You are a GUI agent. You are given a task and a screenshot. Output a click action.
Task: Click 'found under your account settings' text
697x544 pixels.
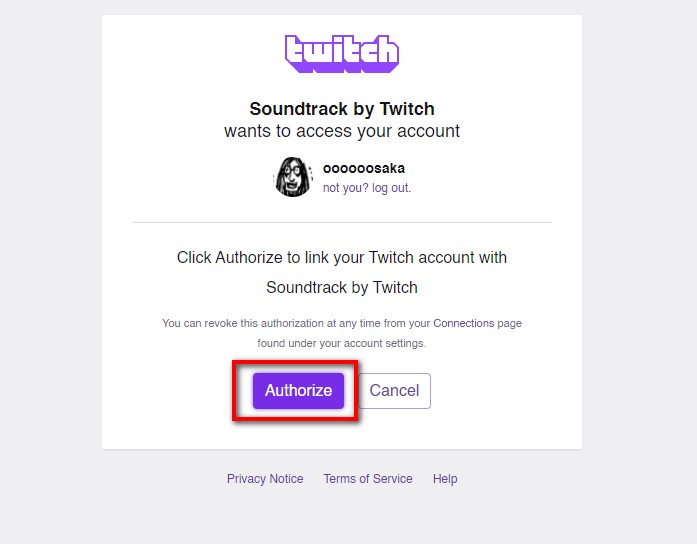click(x=341, y=343)
